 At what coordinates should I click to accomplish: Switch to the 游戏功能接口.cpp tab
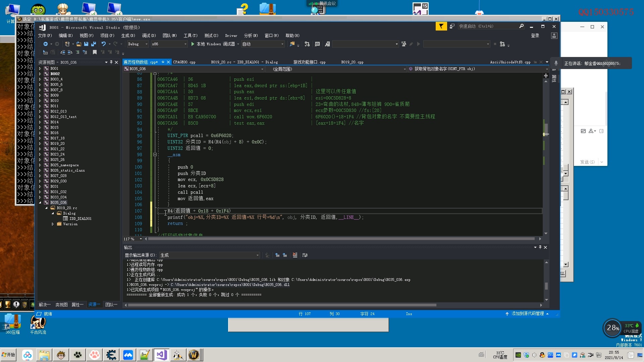309,62
